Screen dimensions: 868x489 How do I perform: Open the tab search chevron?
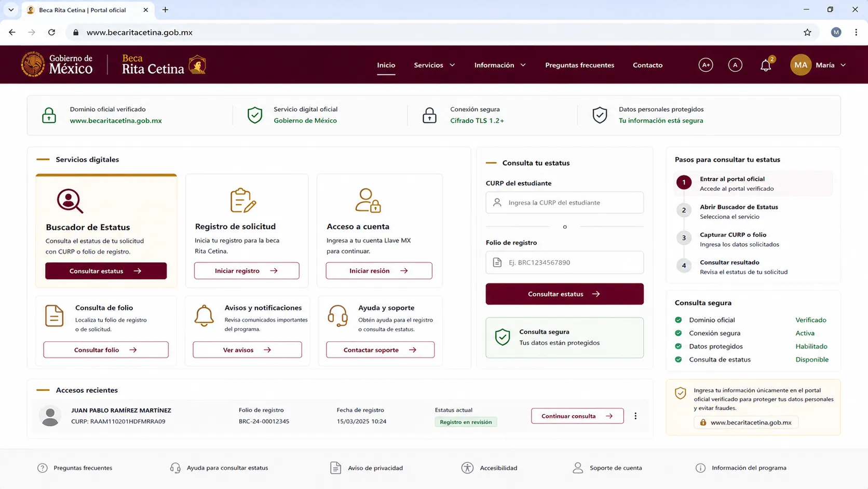(11, 10)
